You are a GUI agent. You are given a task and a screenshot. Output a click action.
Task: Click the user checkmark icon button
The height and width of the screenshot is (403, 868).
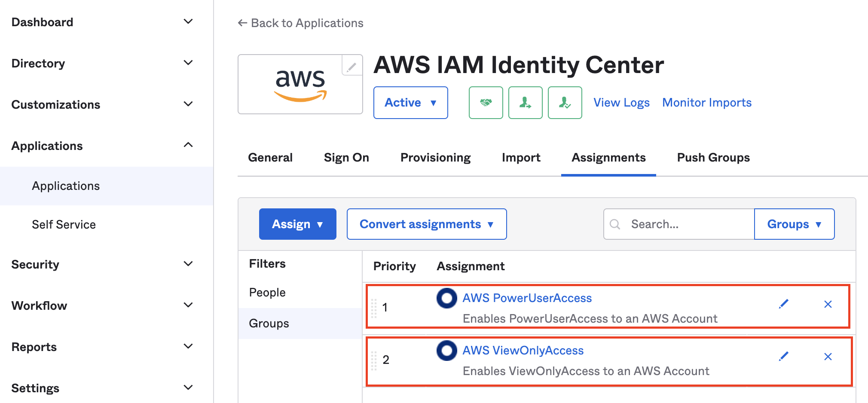click(x=565, y=103)
